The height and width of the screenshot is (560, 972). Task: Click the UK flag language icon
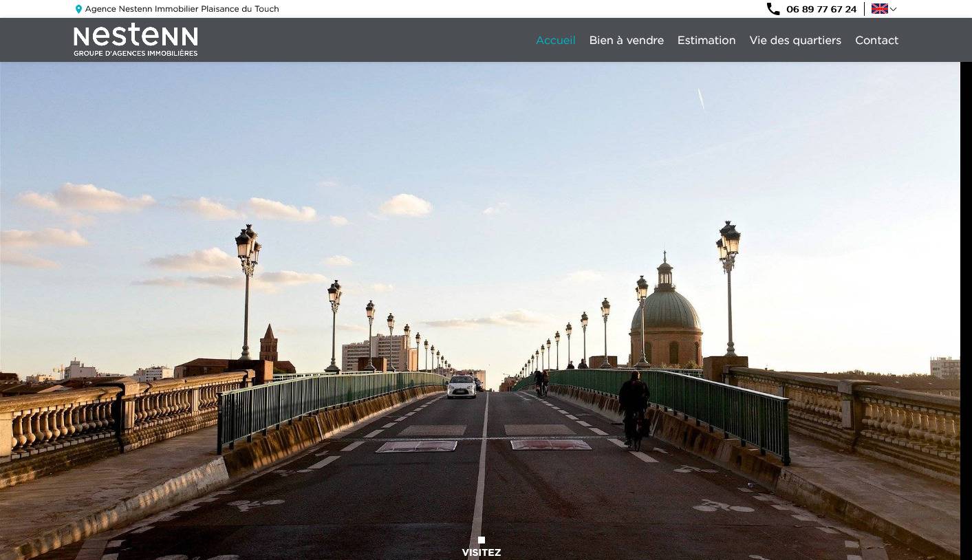pyautogui.click(x=880, y=9)
